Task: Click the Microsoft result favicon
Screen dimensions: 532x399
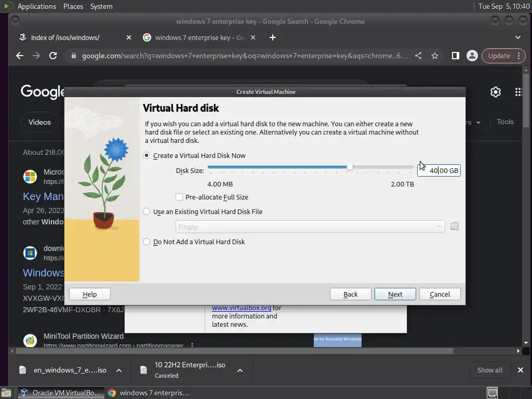Action: click(30, 177)
